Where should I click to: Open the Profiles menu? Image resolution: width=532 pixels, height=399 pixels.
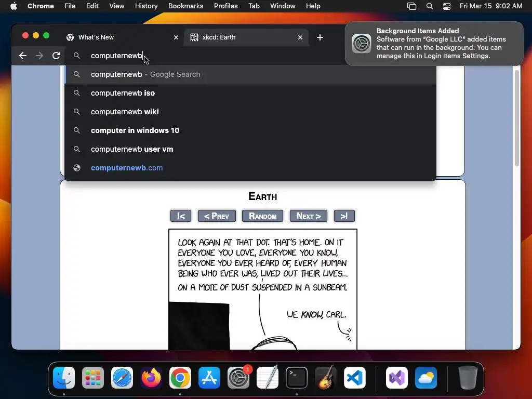tap(226, 6)
